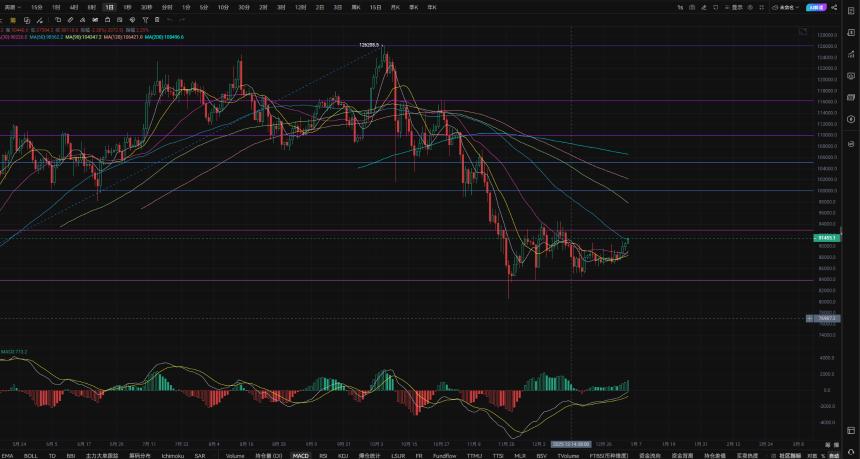Toggle the BOLL indicator on
Viewport: 860px width, 459px height.
pos(31,456)
